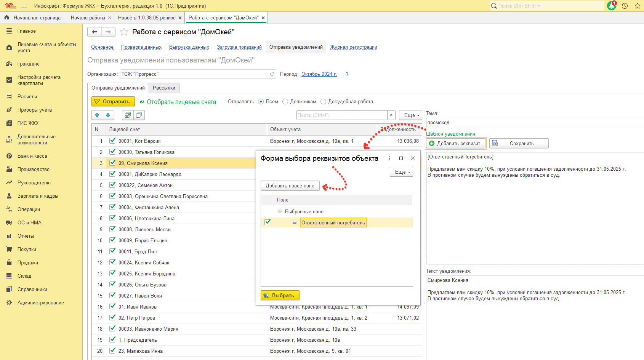Click yellow Выбрать button
Image resolution: width=644 pixels, height=360 pixels.
click(280, 296)
